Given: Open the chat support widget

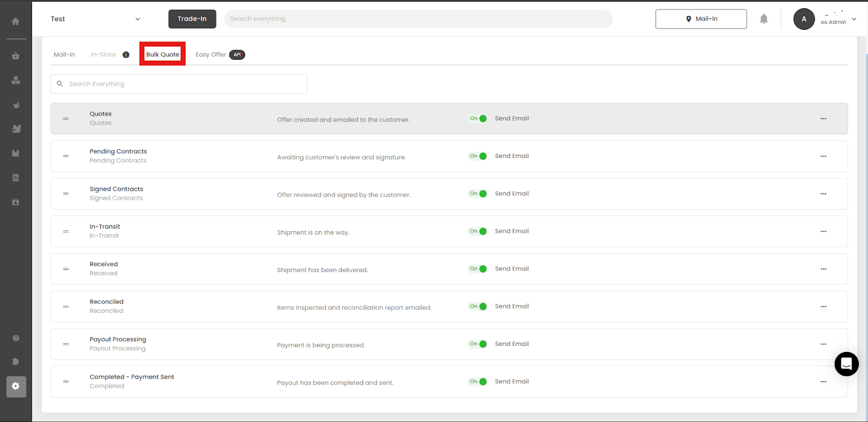Looking at the screenshot, I should point(846,364).
